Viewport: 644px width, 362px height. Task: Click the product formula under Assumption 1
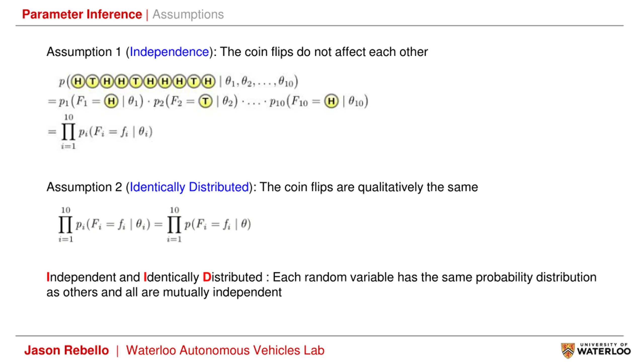(x=100, y=132)
